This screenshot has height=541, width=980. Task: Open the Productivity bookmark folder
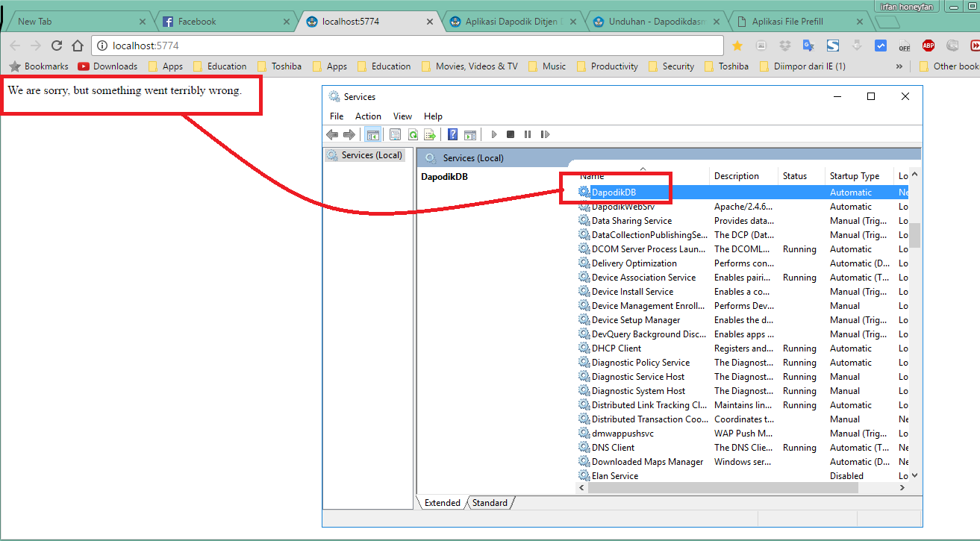coord(606,66)
